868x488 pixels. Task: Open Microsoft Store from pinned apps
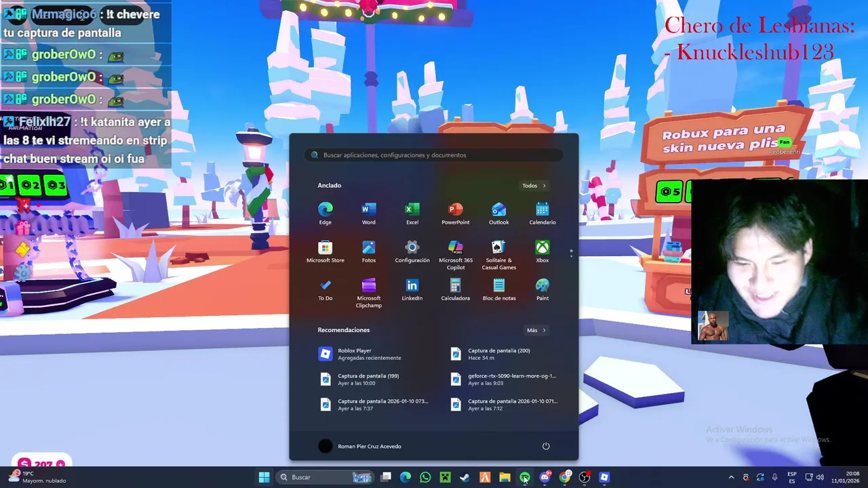point(325,251)
